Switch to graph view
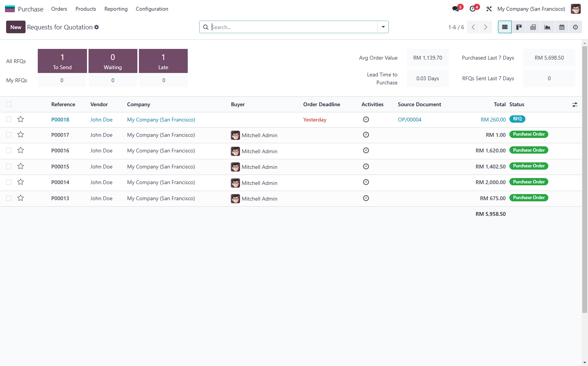The image size is (588, 366). pyautogui.click(x=547, y=27)
